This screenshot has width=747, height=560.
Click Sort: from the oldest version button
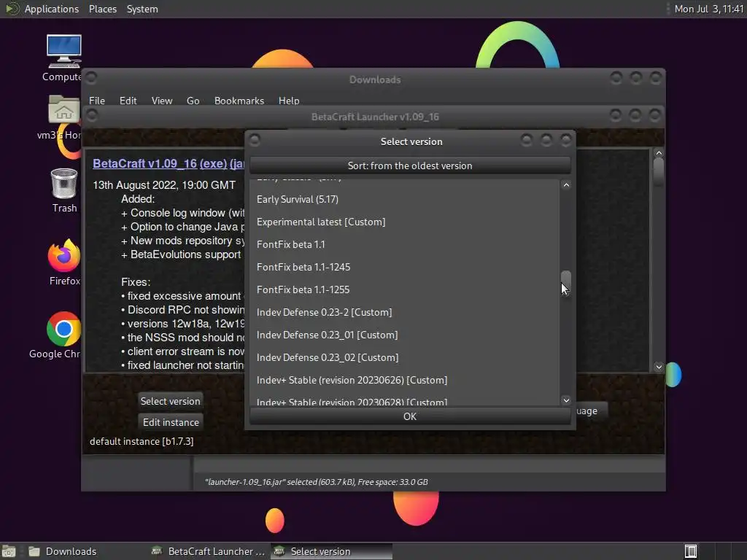click(410, 166)
